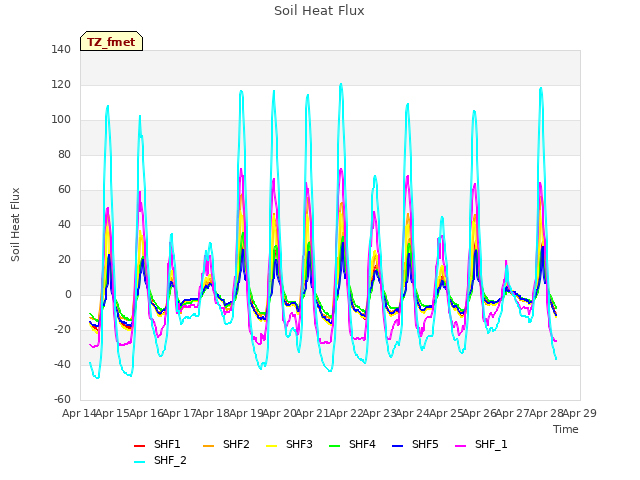
Task: Click the SHF5 legend entry
Action: point(415,444)
